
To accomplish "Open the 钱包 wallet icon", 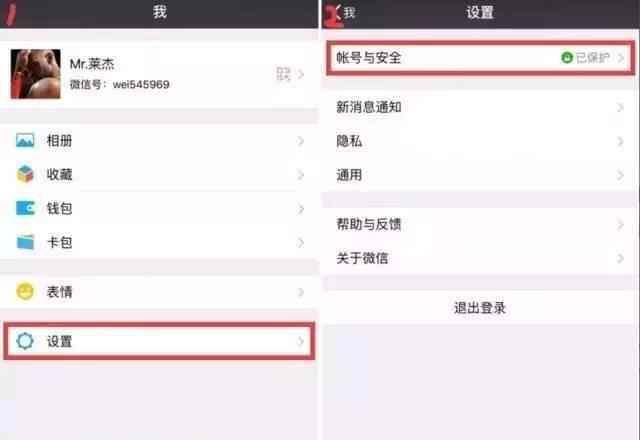I will pyautogui.click(x=25, y=208).
